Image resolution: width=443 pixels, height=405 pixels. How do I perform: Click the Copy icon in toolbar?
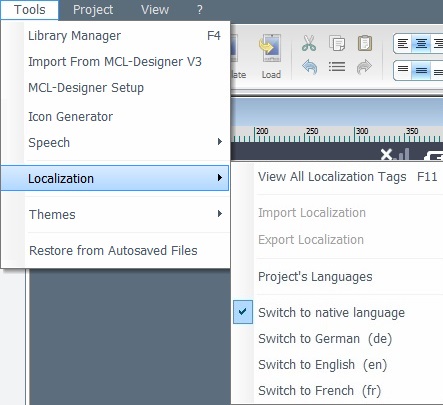[337, 43]
